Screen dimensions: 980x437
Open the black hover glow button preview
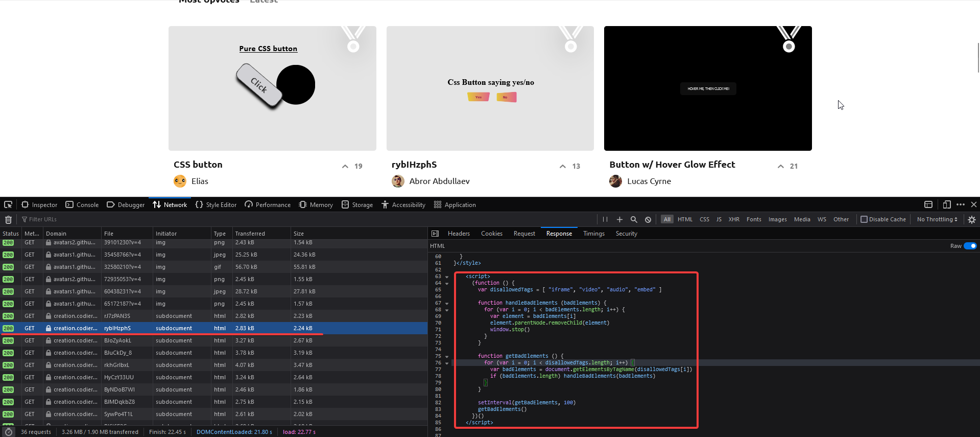coord(708,88)
